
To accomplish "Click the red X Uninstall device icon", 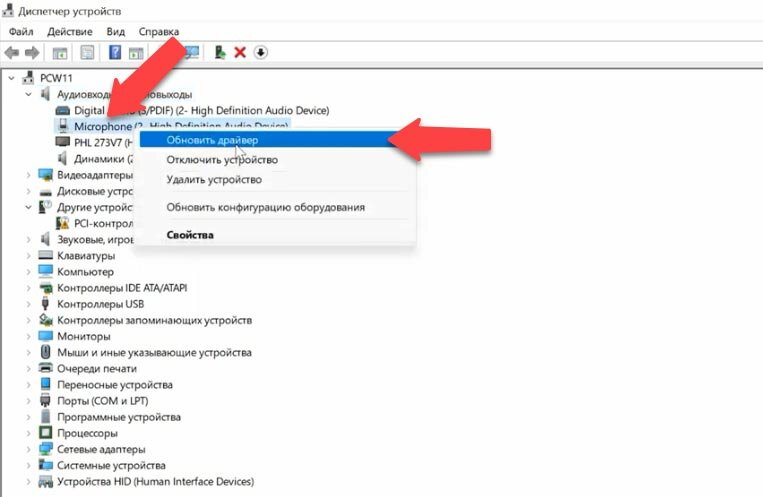I will 240,52.
